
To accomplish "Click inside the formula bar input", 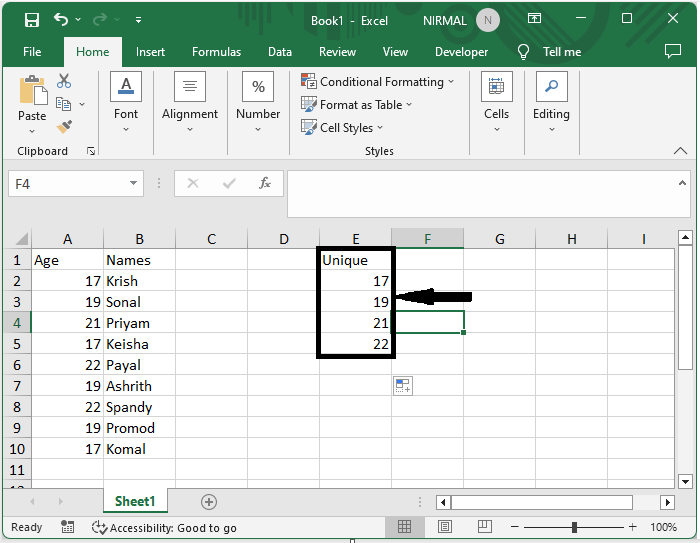I will point(482,194).
